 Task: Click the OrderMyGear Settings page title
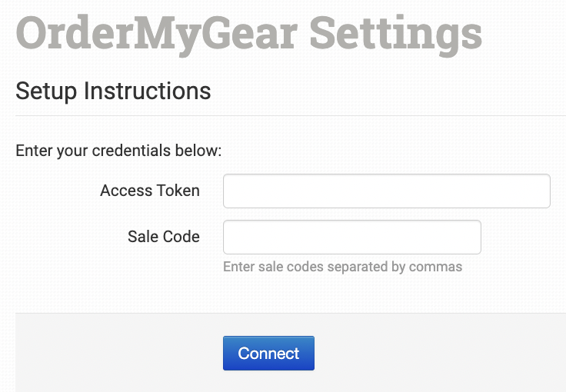(248, 35)
